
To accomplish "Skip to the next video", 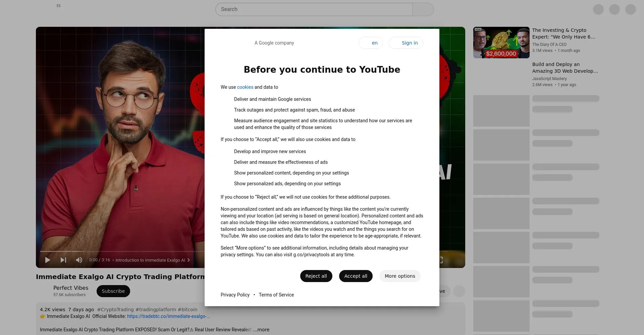I will click(63, 260).
